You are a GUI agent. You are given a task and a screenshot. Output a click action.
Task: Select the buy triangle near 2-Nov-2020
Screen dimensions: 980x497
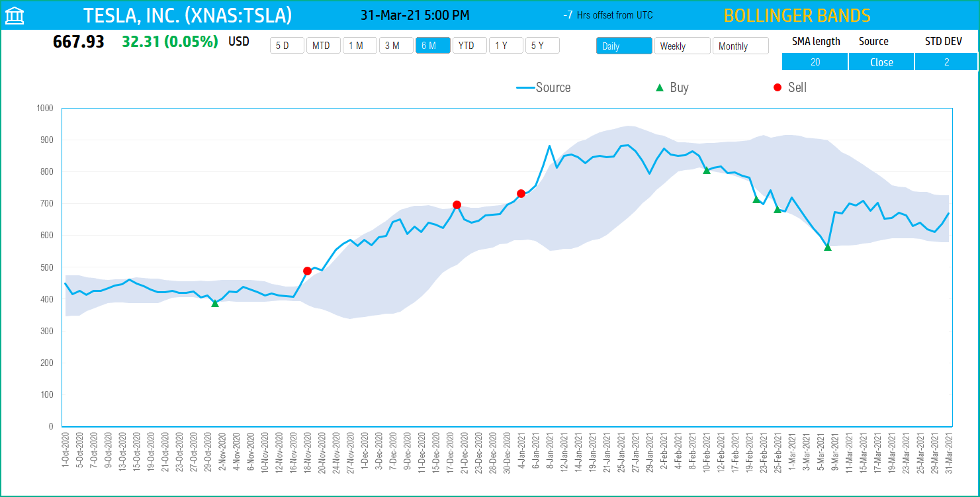[x=214, y=304]
